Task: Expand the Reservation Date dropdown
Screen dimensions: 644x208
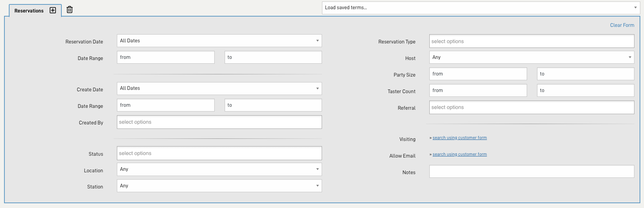Action: pos(219,41)
